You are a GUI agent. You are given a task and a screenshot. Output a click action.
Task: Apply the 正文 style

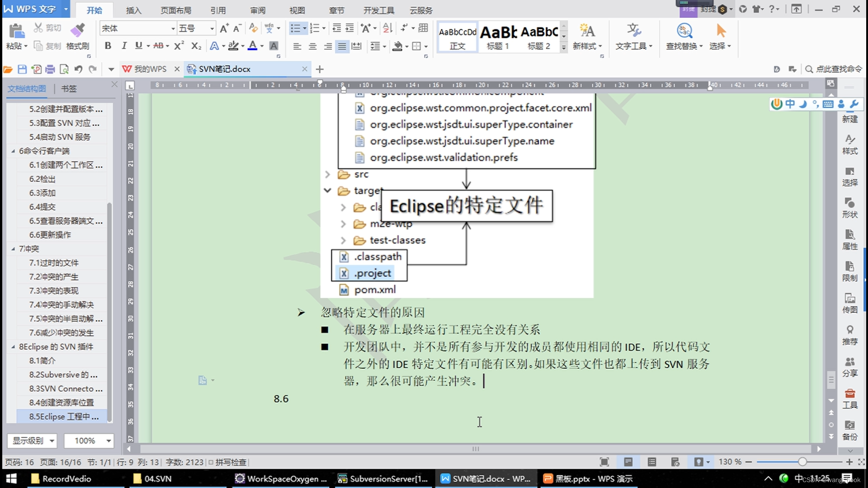(x=458, y=37)
